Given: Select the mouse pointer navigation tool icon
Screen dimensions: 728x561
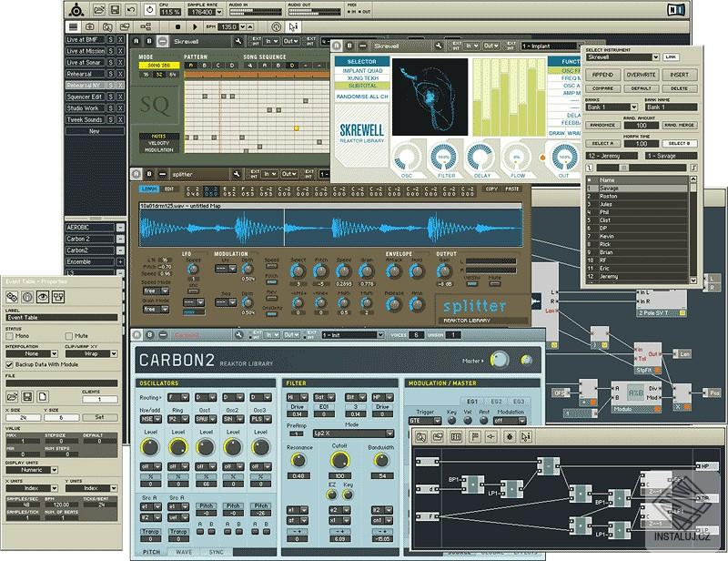Looking at the screenshot, I should pyautogui.click(x=293, y=26).
